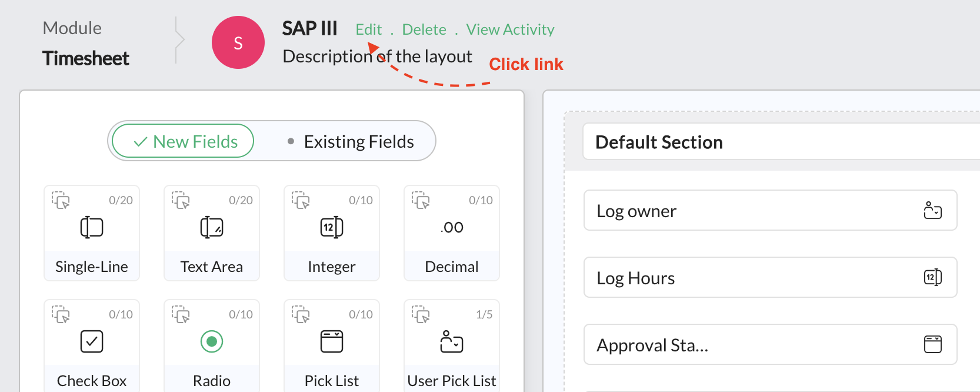
Task: Click the Delete layout link
Action: click(x=424, y=29)
